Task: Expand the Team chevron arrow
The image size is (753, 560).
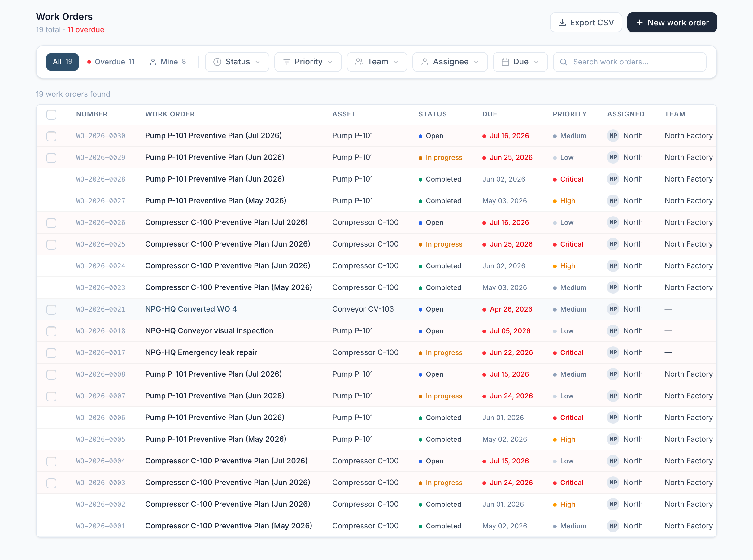Action: point(395,62)
